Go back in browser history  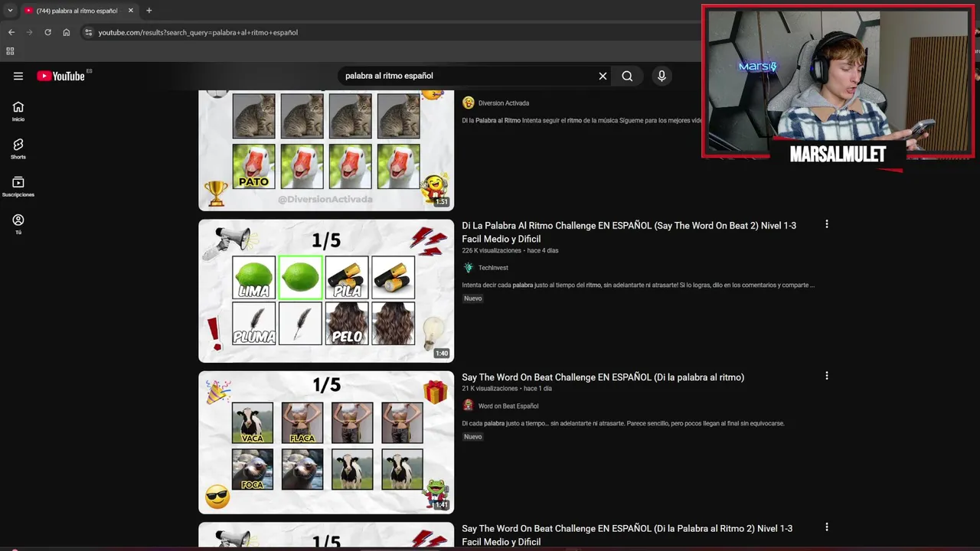[11, 32]
